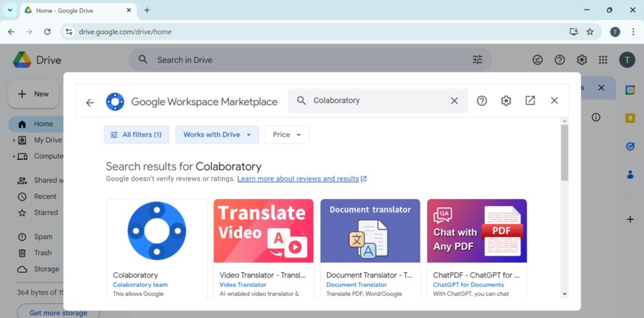The image size is (644, 318).
Task: Expand the My Drive tree arrow
Action: (14, 140)
